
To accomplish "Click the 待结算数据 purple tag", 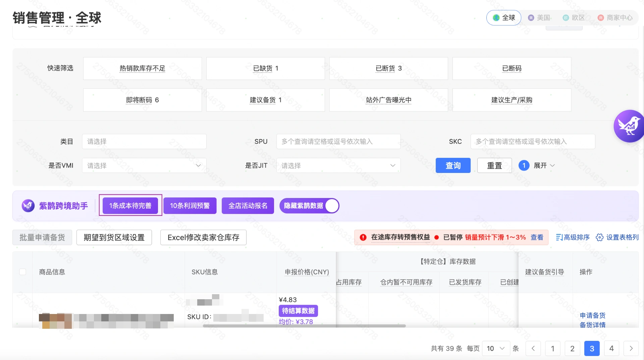I will [298, 311].
